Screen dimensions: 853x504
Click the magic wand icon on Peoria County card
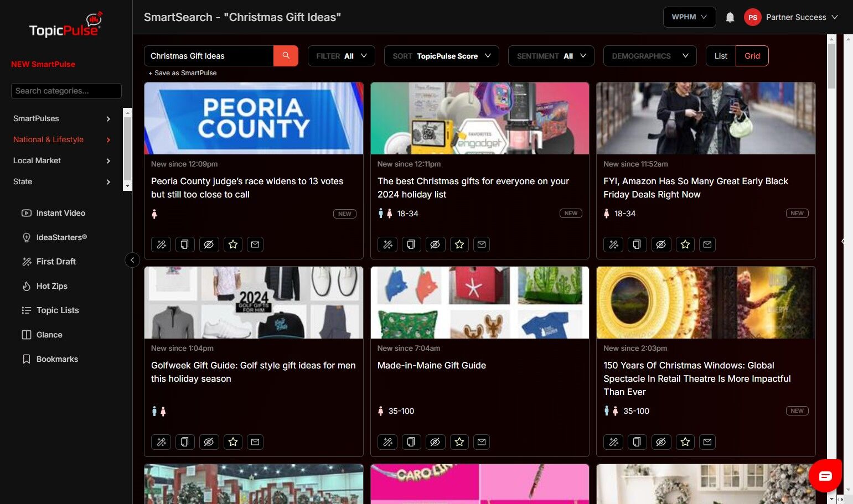coord(161,245)
